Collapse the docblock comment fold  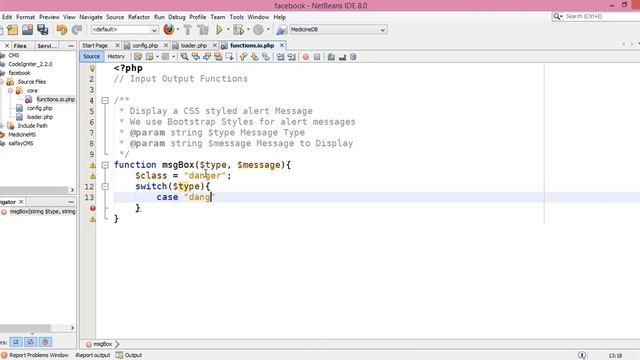[105, 100]
